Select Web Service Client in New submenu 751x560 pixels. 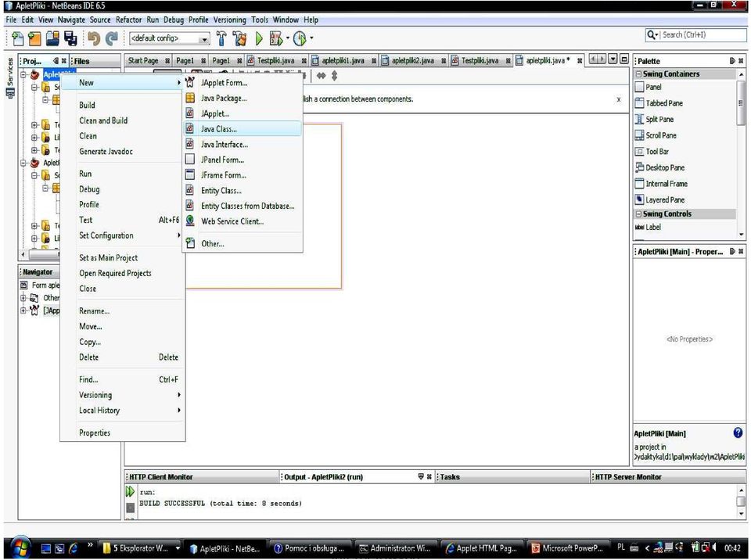(243, 221)
